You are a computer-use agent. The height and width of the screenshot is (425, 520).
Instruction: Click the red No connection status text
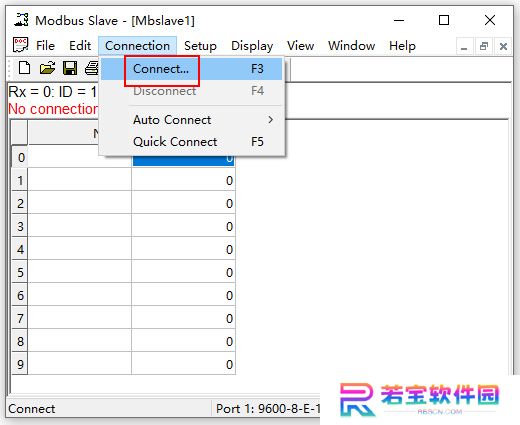click(x=53, y=109)
